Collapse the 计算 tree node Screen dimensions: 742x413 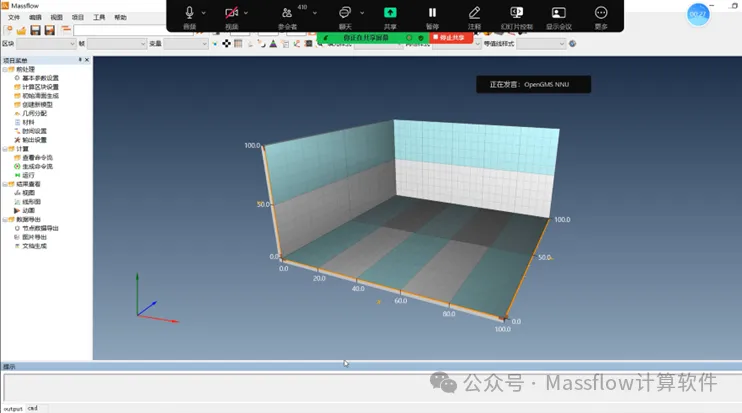[5, 149]
